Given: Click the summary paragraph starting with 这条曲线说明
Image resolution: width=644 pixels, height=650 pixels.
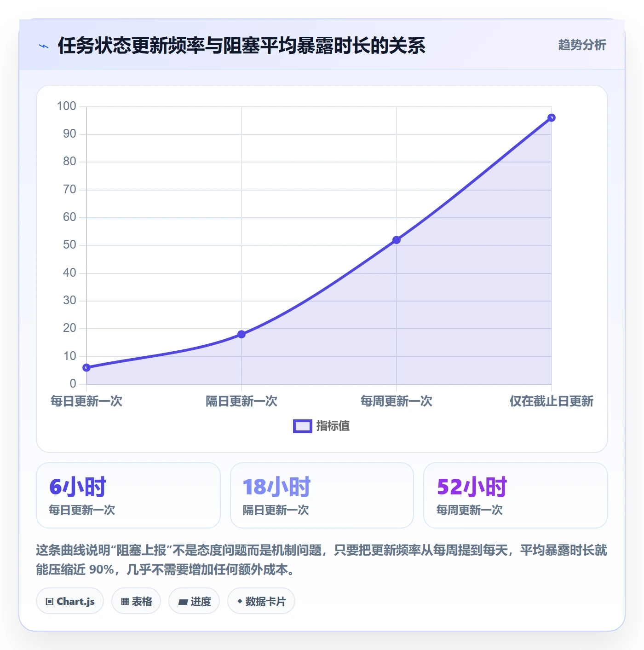Looking at the screenshot, I should pyautogui.click(x=322, y=560).
